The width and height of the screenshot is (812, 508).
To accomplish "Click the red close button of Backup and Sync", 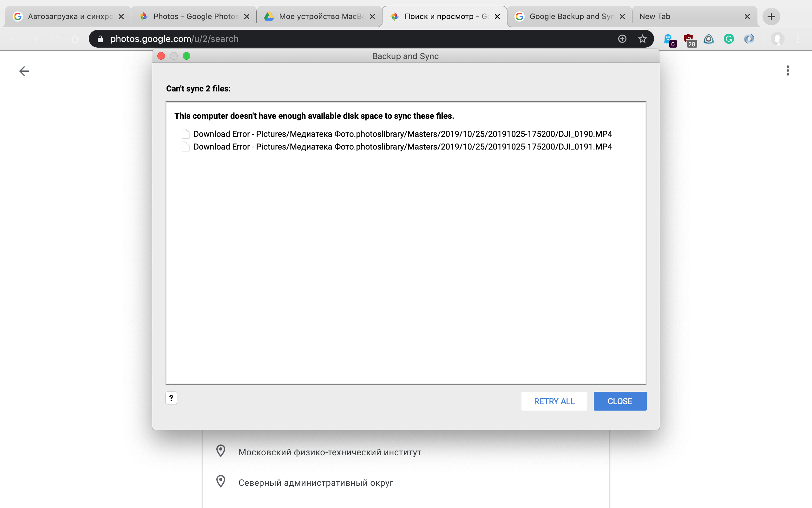I will coord(161,56).
